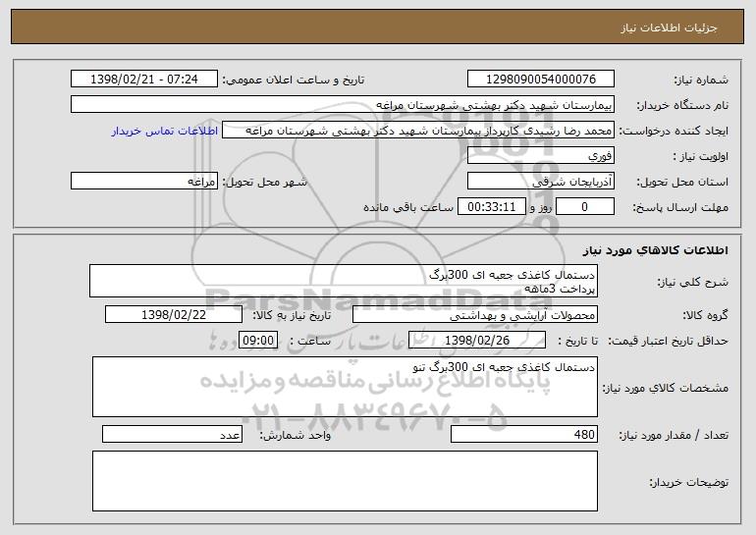The image size is (756, 535).
Task: Click the price validity date 1398/02/26
Action: pos(477,341)
